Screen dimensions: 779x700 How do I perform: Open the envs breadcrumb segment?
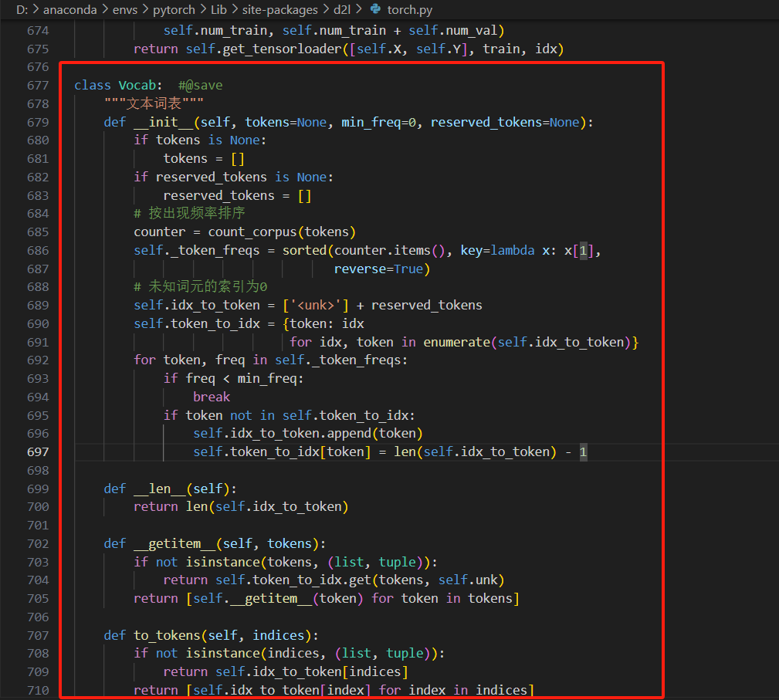coord(125,9)
